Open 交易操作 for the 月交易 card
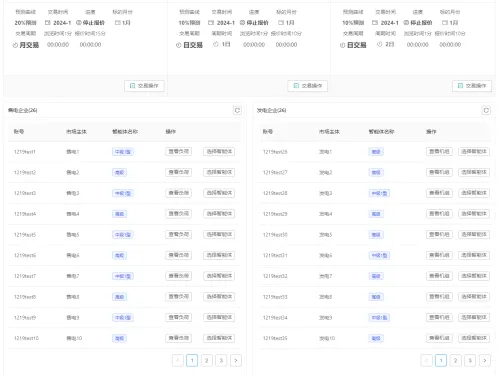500x375 pixels. (144, 86)
